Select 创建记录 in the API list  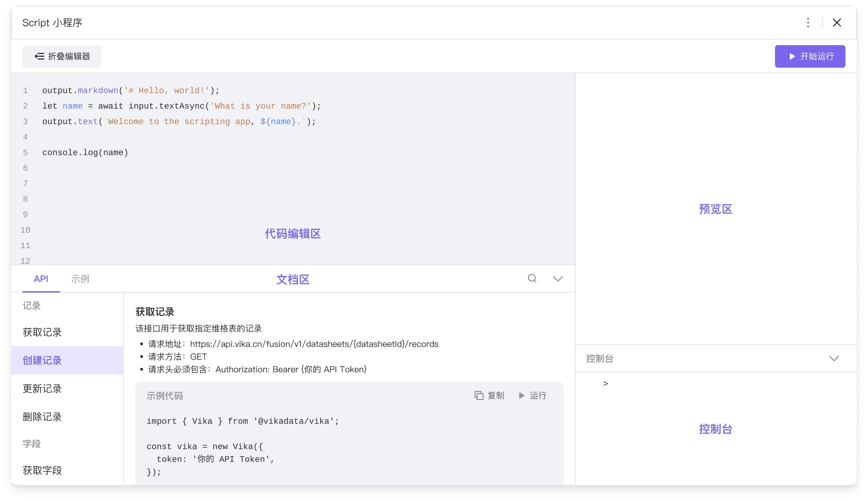tap(42, 360)
